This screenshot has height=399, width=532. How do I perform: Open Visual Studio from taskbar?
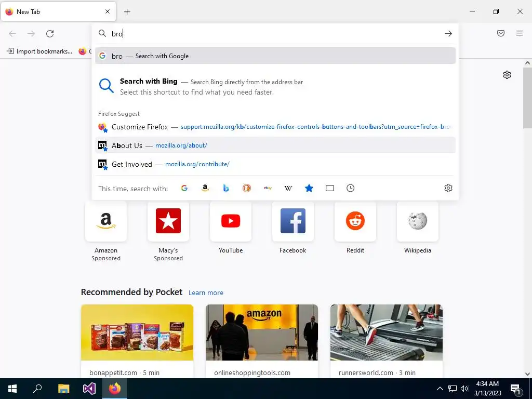[x=89, y=389]
